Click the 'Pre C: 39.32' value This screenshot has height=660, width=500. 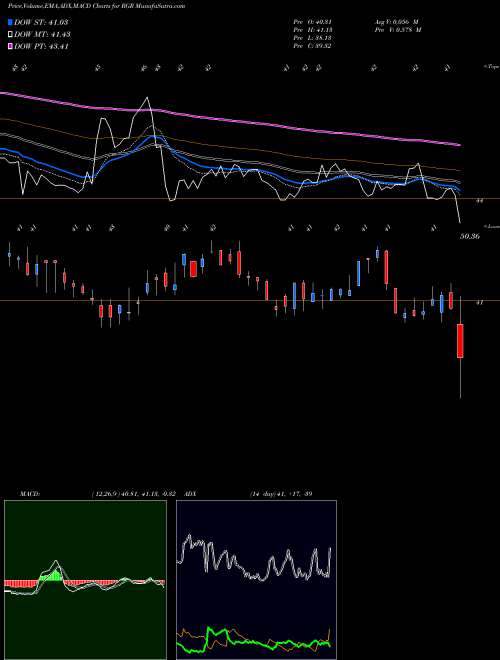(x=312, y=46)
